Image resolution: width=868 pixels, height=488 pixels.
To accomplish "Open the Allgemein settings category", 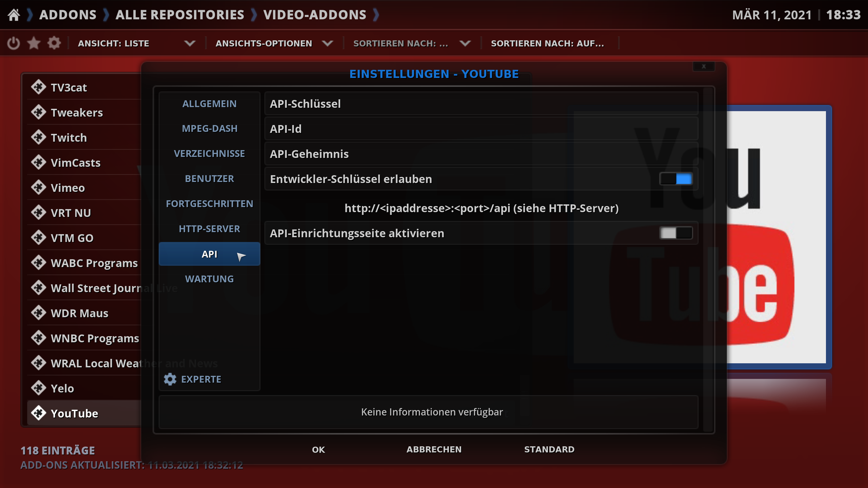I will pos(210,104).
